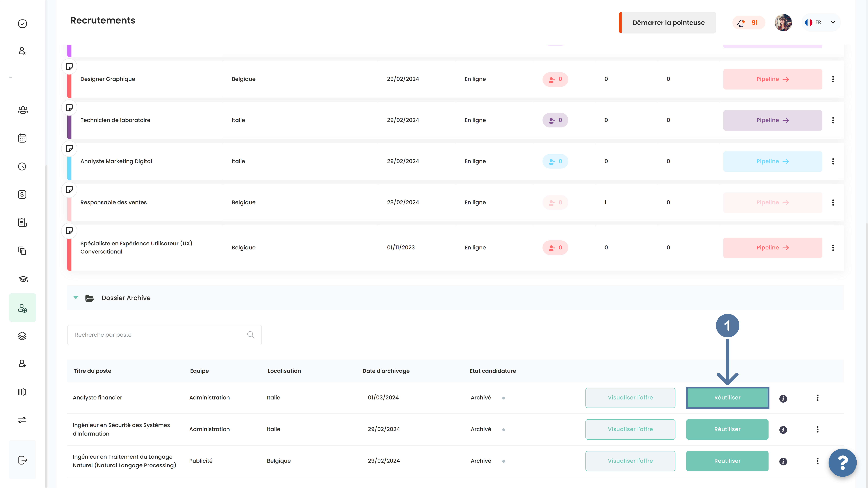Viewport: 868px width, 488px height.
Task: Click candidates badge for Spécialiste UX row
Action: point(555,248)
